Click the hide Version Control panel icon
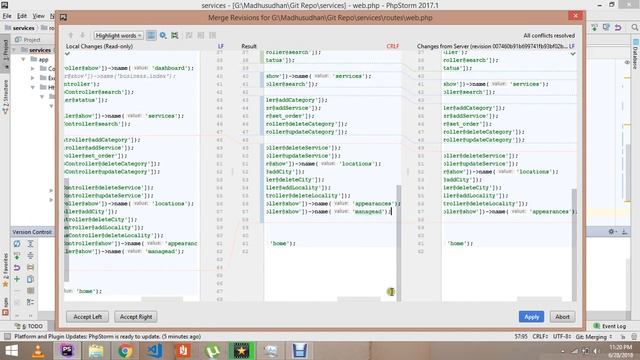Screen dimensions: 640x360 (624, 231)
